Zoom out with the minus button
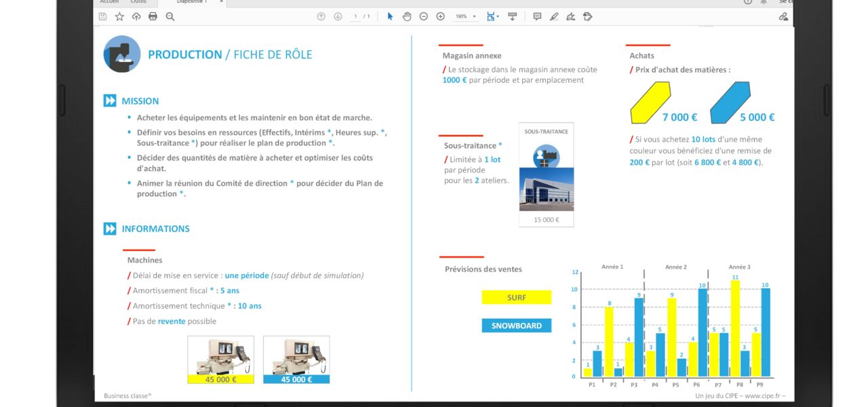This screenshot has height=407, width=868. (424, 16)
